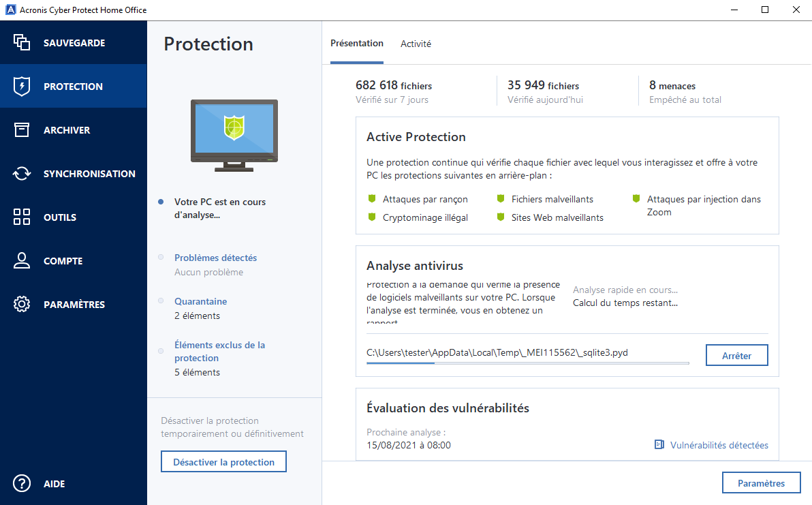
Task: Click the Sauvegarde backup icon in sidebar
Action: [22, 42]
